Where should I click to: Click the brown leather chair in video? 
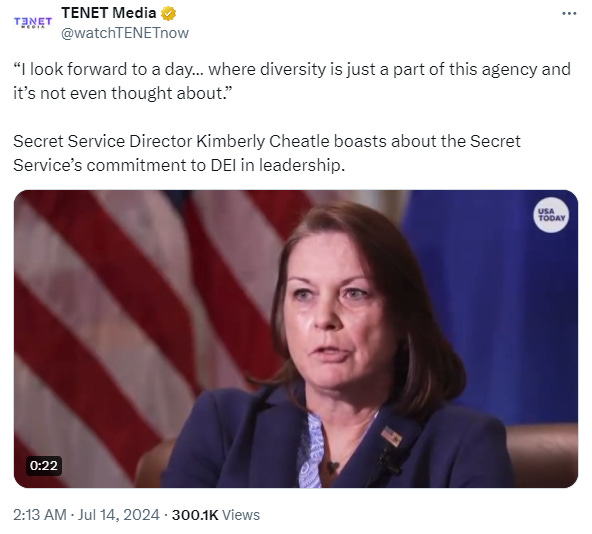pos(542,455)
